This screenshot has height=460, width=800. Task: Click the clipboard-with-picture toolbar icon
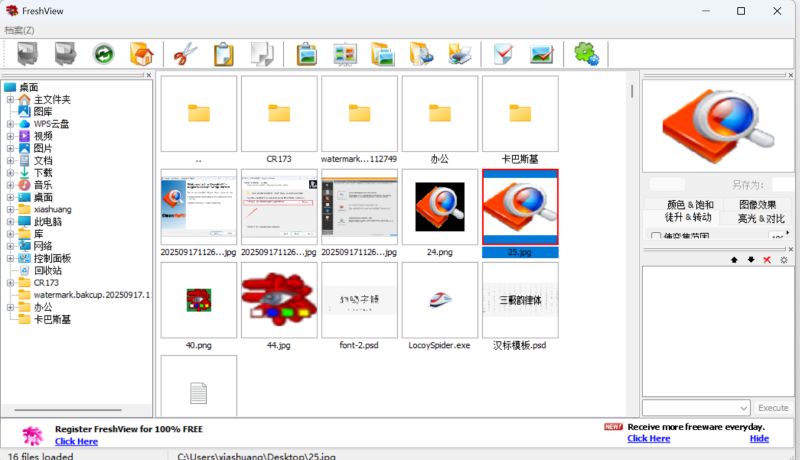[307, 54]
